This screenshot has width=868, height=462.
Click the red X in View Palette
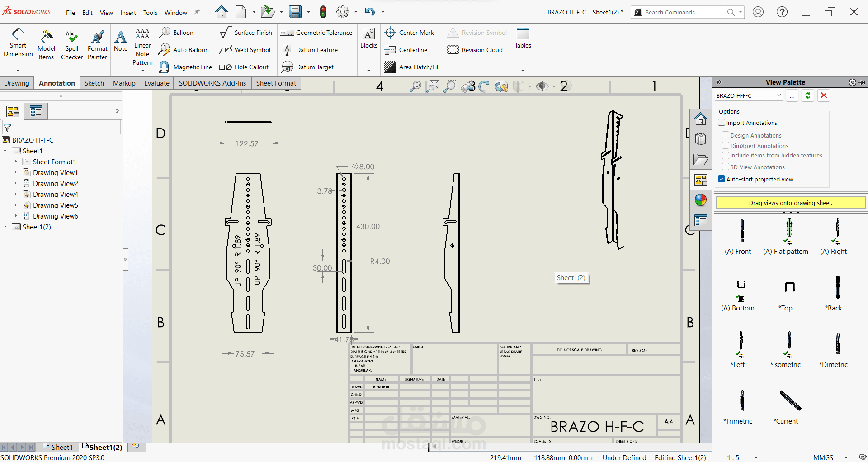[824, 95]
